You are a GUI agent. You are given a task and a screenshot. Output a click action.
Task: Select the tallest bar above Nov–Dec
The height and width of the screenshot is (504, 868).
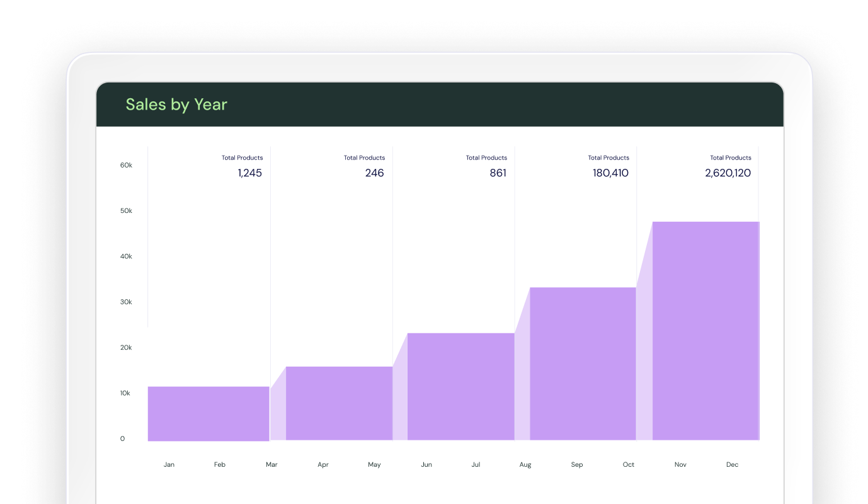[x=705, y=331]
